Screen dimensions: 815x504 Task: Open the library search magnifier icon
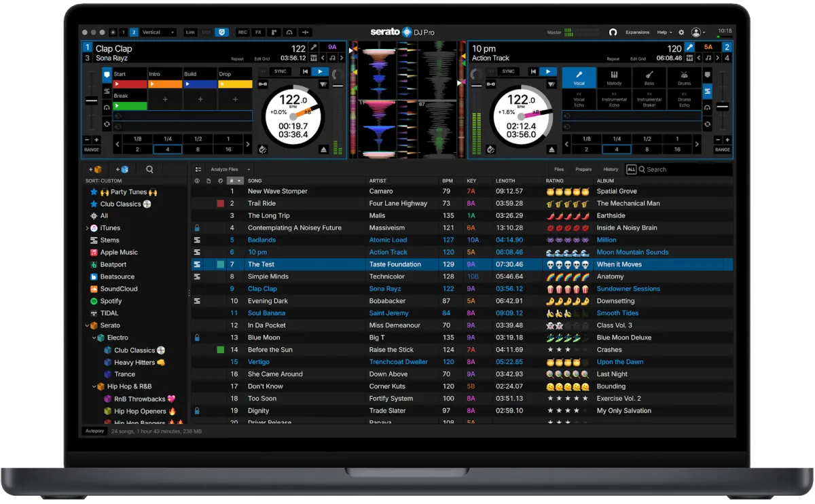point(149,169)
